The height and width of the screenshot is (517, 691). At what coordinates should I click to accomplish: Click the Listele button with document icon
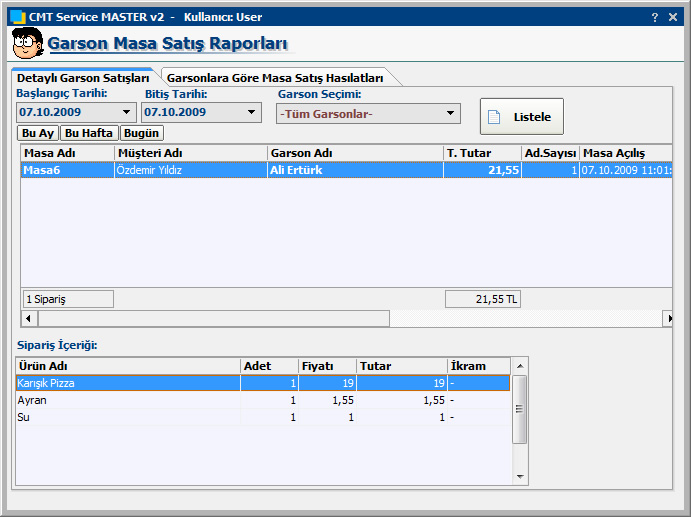522,117
